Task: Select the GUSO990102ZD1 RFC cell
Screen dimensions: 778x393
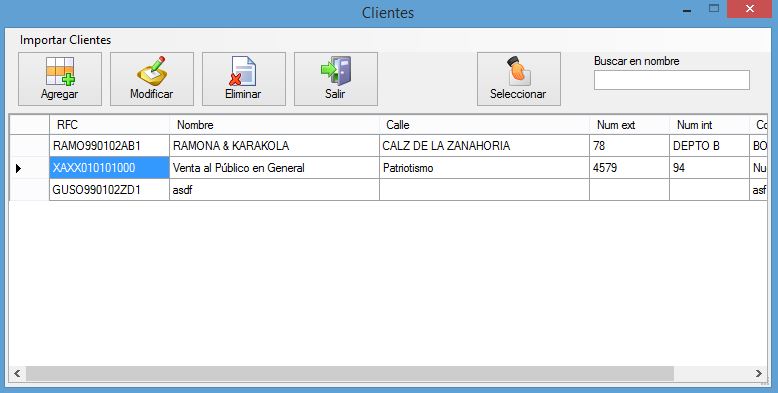Action: coord(109,190)
